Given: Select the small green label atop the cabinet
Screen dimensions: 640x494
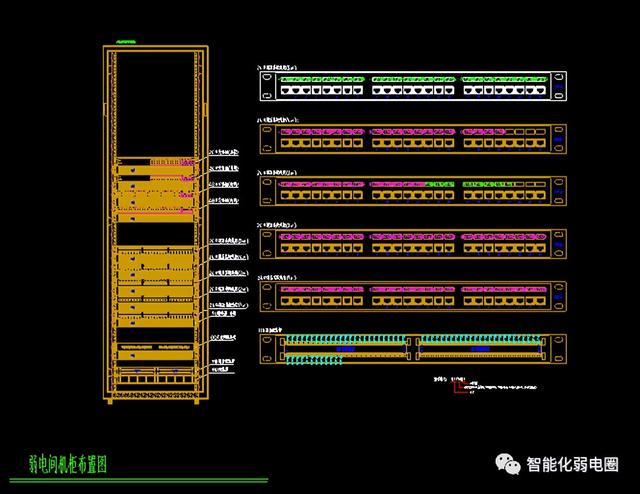Looking at the screenshot, I should (x=126, y=42).
